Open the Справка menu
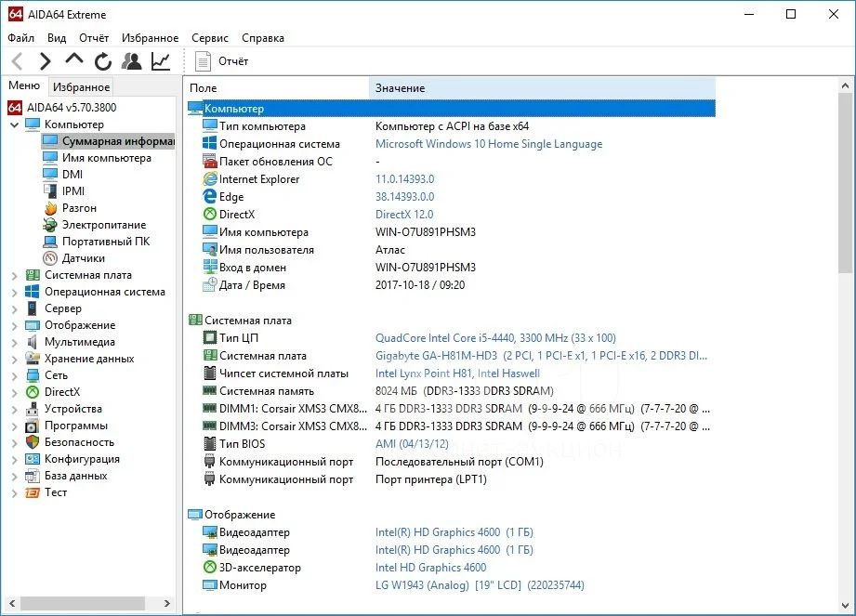Image resolution: width=856 pixels, height=616 pixels. [x=263, y=38]
